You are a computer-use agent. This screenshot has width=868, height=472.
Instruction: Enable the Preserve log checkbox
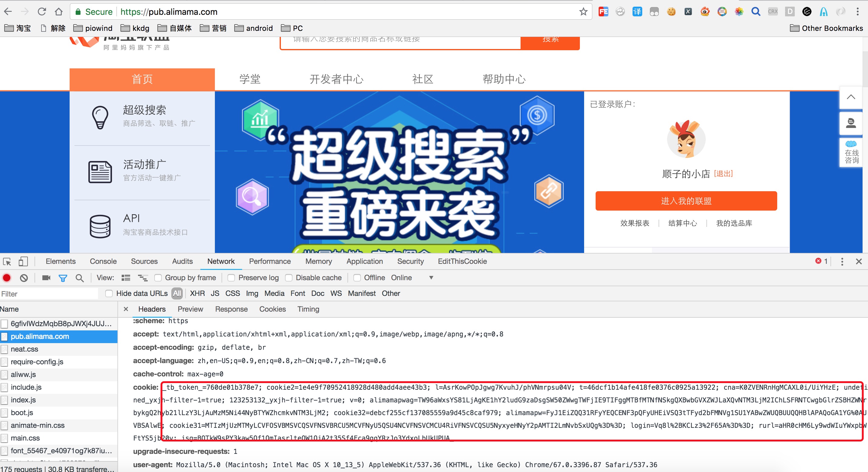click(231, 278)
